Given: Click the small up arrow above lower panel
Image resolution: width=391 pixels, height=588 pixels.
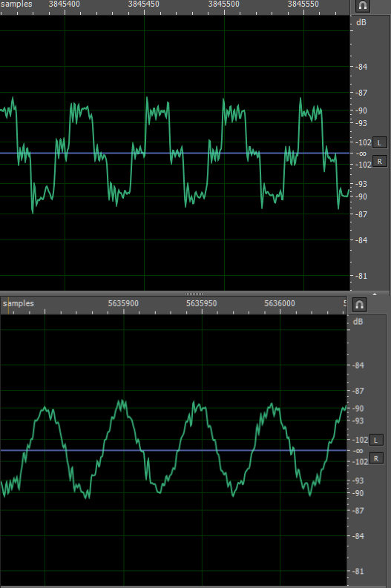Looking at the screenshot, I should pyautogui.click(x=375, y=293).
